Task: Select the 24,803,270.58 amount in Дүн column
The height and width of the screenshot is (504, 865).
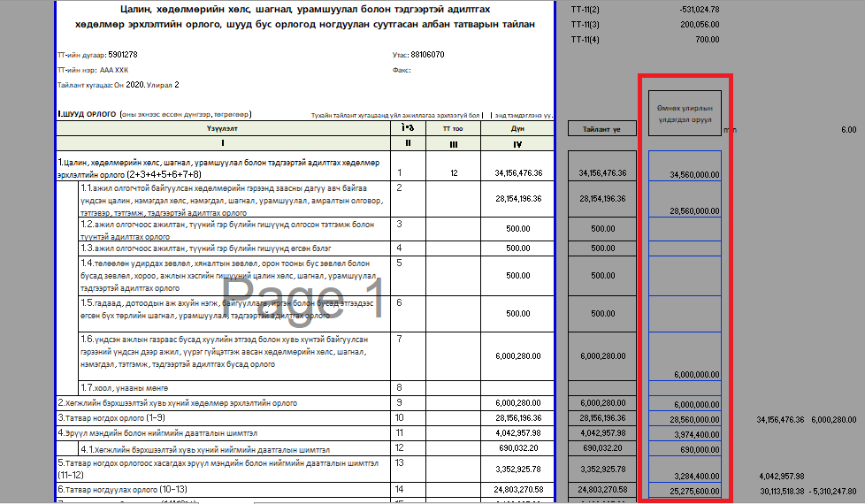Action: [x=517, y=489]
